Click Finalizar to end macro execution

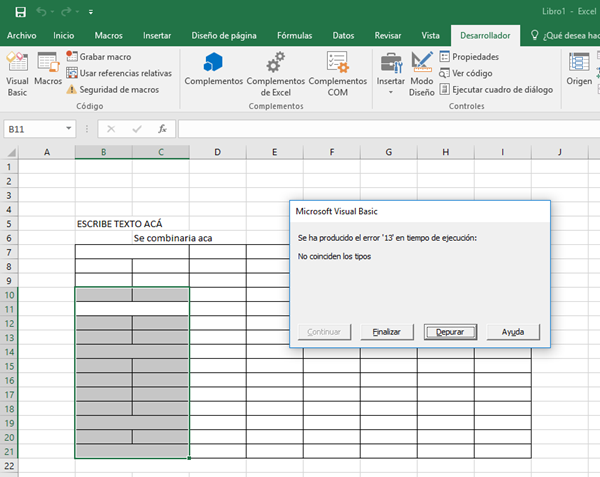pyautogui.click(x=387, y=331)
